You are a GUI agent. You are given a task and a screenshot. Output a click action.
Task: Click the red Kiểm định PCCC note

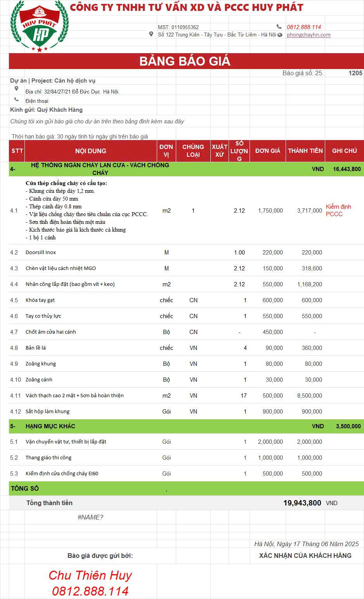(338, 210)
